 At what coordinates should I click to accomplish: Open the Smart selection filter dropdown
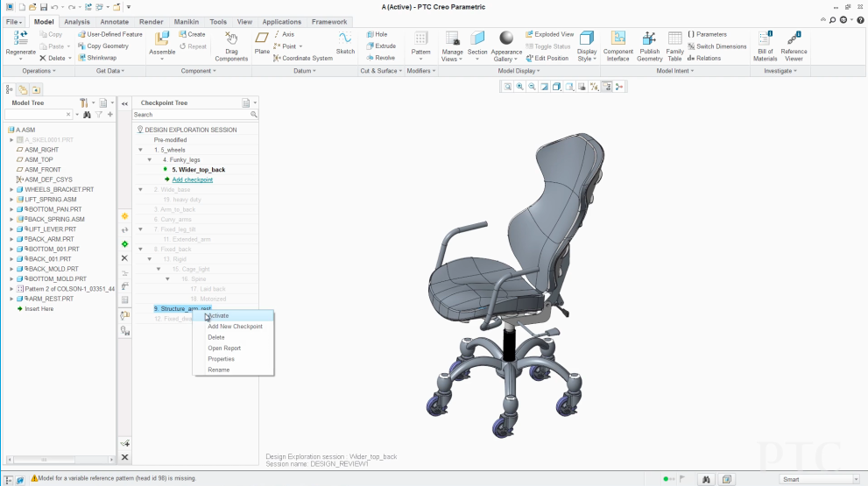pos(856,479)
